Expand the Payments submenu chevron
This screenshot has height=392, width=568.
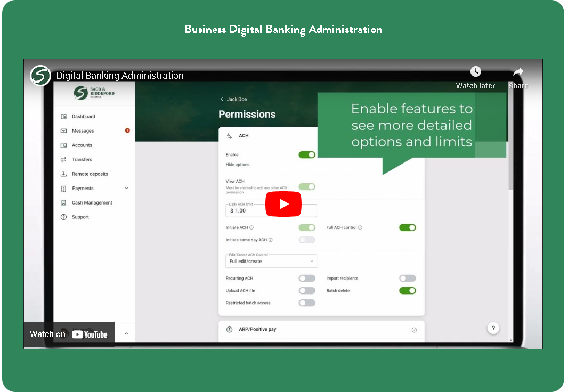pyautogui.click(x=126, y=188)
